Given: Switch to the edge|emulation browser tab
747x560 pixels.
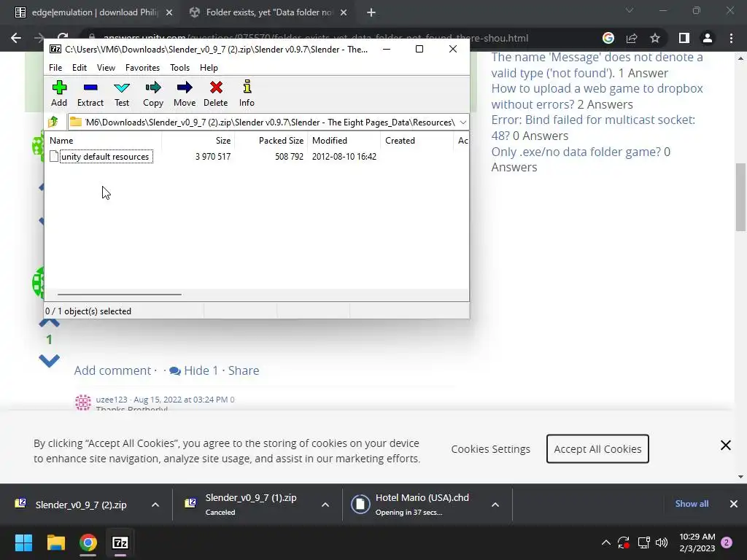Looking at the screenshot, I should tap(94, 12).
